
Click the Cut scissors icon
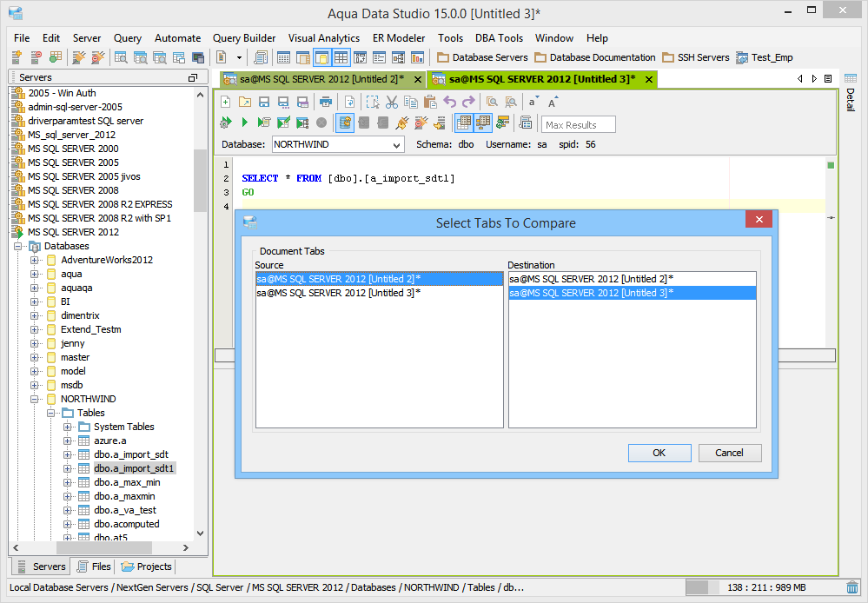[x=392, y=102]
